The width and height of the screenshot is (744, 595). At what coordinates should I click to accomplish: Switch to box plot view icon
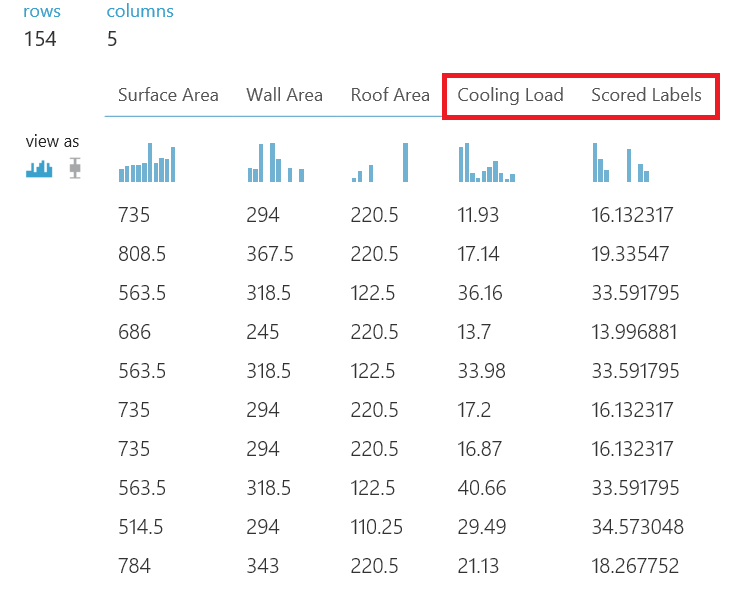pos(74,168)
